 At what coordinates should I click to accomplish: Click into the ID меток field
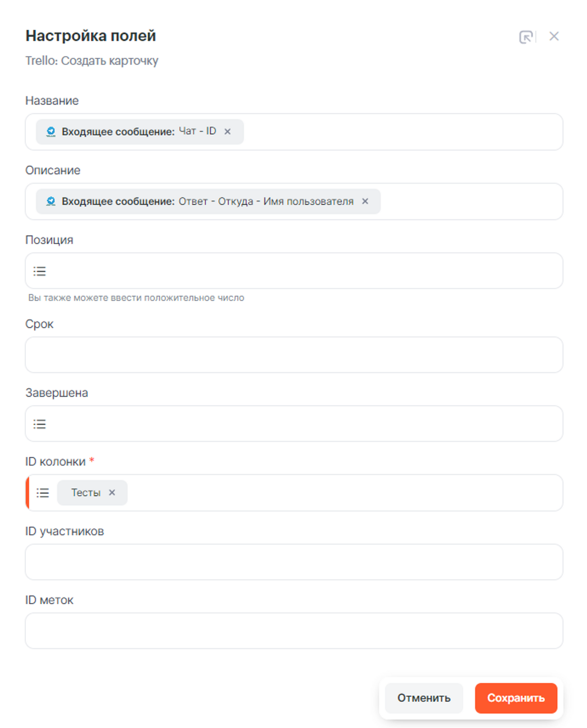(294, 631)
